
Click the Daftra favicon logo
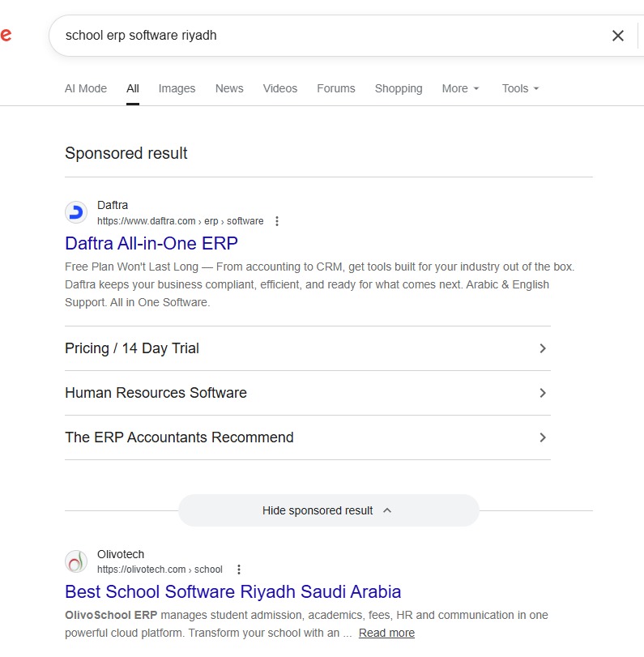click(76, 212)
